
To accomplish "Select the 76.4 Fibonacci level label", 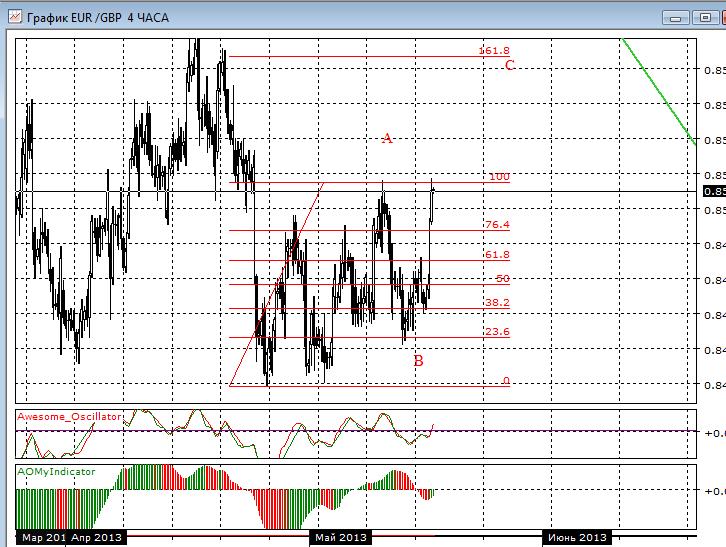I will click(x=497, y=225).
